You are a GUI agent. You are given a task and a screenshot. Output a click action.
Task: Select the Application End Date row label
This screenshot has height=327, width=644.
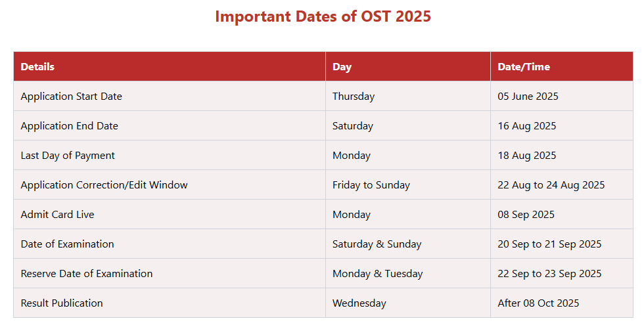click(69, 126)
